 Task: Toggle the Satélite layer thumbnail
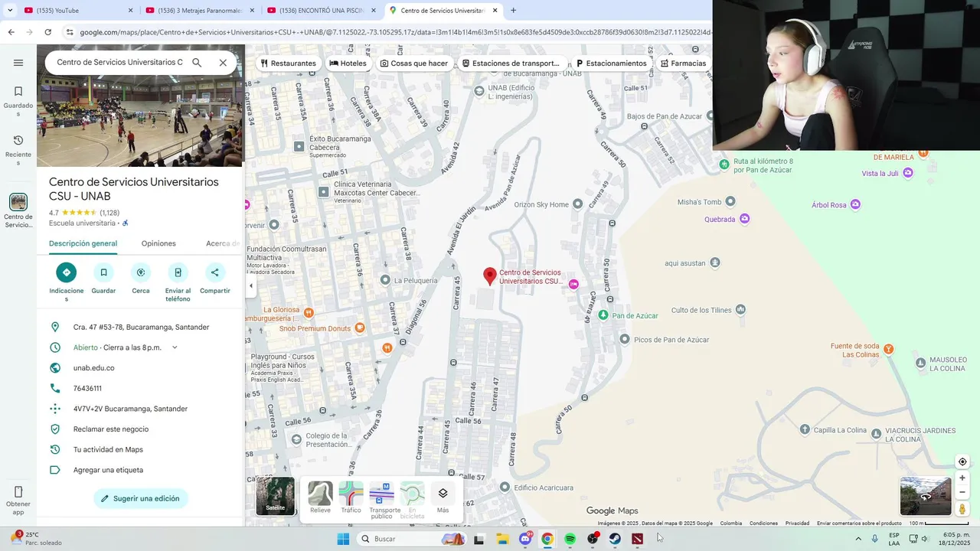pyautogui.click(x=275, y=496)
